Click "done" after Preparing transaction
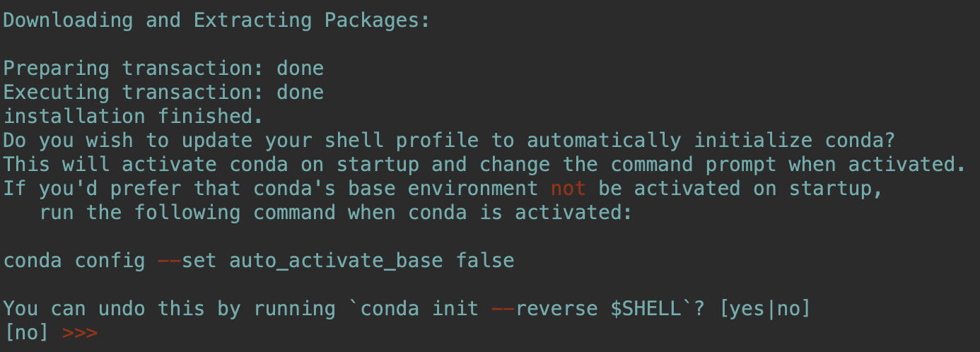The height and width of the screenshot is (352, 980). coord(300,69)
